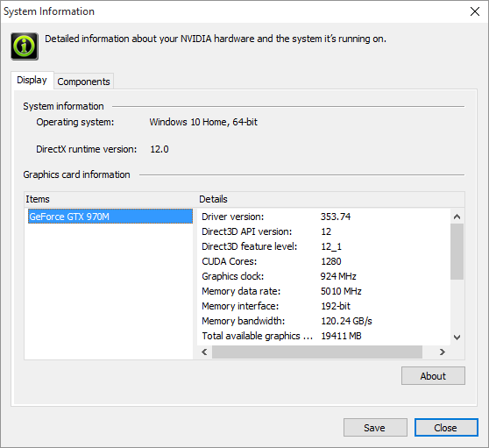
Task: Click the System information section heading
Action: (x=63, y=106)
